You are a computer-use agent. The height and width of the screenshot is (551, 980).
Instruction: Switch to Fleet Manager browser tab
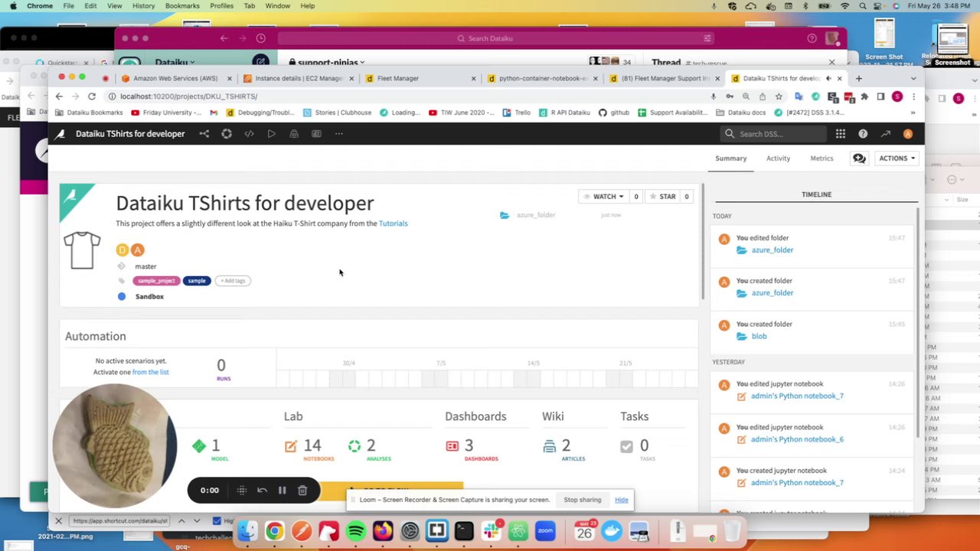tap(420, 78)
